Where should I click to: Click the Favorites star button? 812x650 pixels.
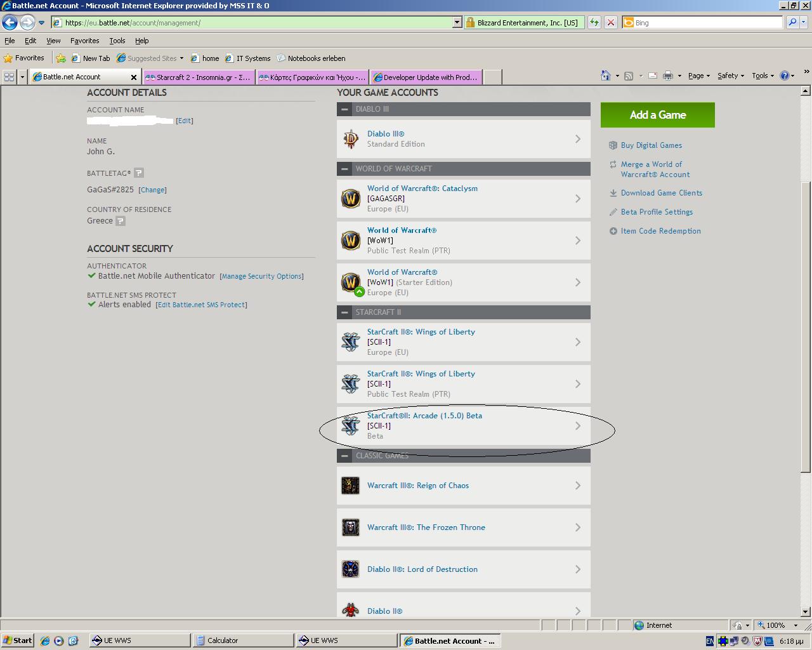click(24, 58)
